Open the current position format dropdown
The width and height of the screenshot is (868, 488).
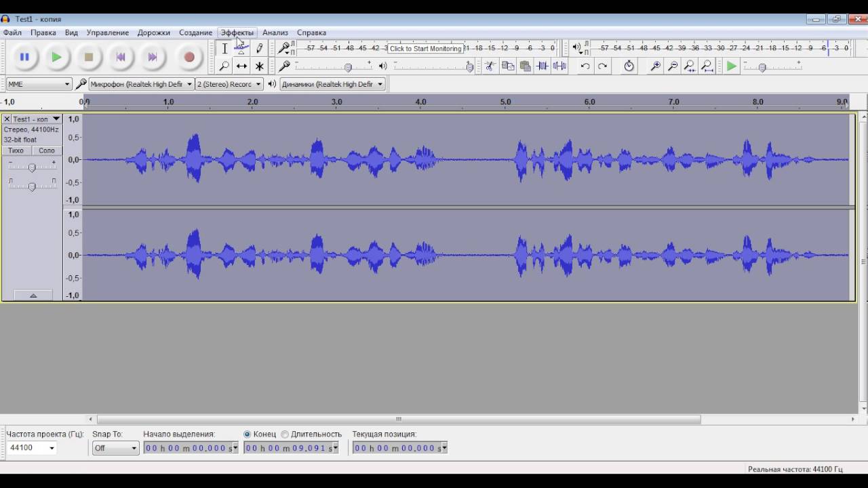click(444, 448)
